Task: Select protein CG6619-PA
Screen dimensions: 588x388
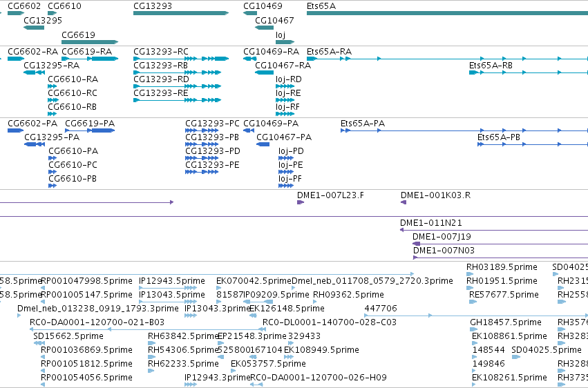Action: click(90, 130)
